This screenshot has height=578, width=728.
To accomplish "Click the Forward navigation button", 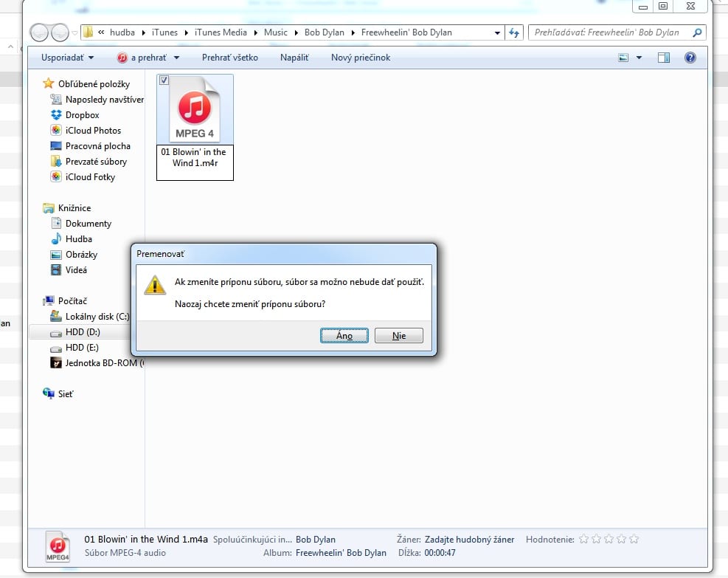I will tap(60, 32).
